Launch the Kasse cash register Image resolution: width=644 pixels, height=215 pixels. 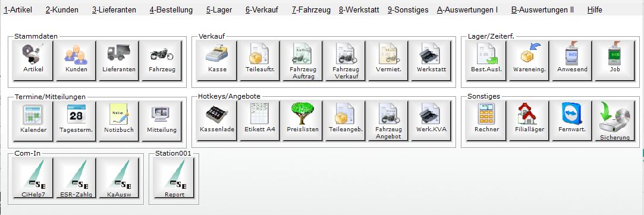click(217, 60)
